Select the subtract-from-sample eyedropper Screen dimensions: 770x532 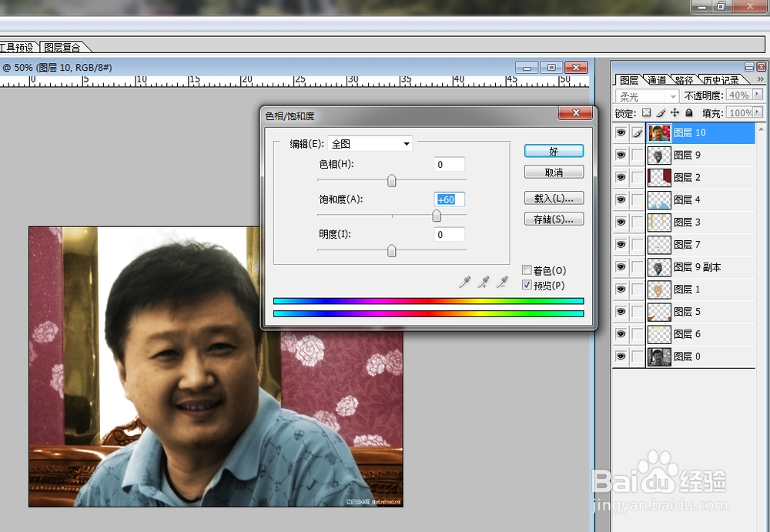pos(503,282)
